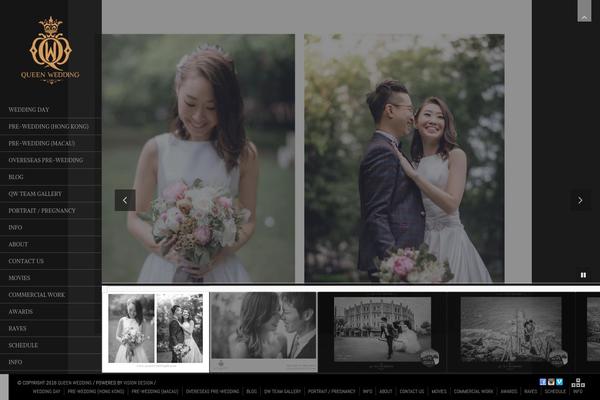Open WEDDING DAY in the sidebar menu
This screenshot has width=600, height=400.
click(29, 109)
